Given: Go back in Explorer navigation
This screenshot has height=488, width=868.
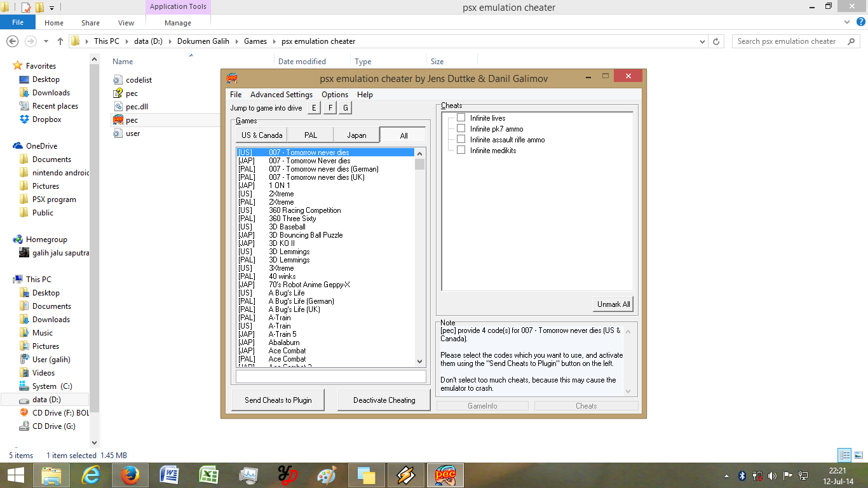Looking at the screenshot, I should 12,41.
